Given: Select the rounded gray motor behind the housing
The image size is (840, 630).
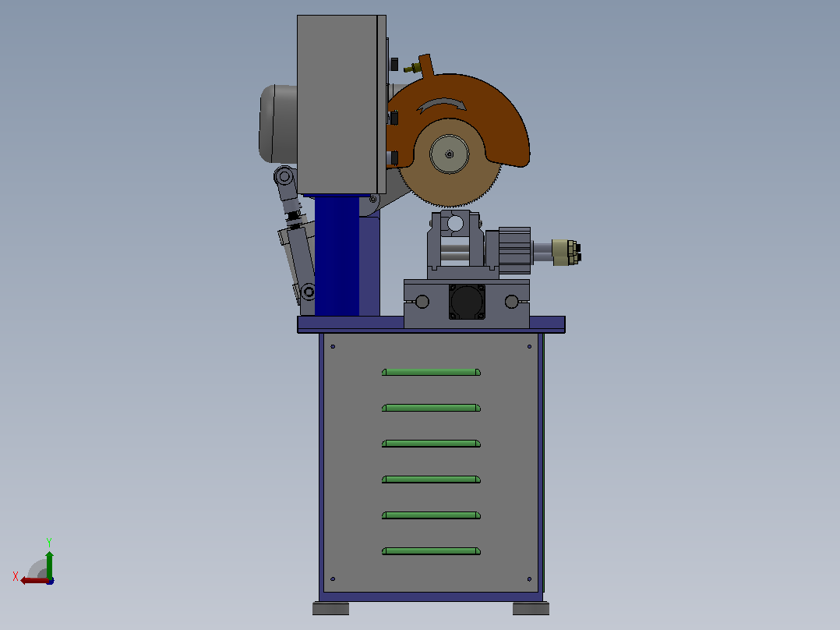Looking at the screenshot, I should click(x=278, y=124).
